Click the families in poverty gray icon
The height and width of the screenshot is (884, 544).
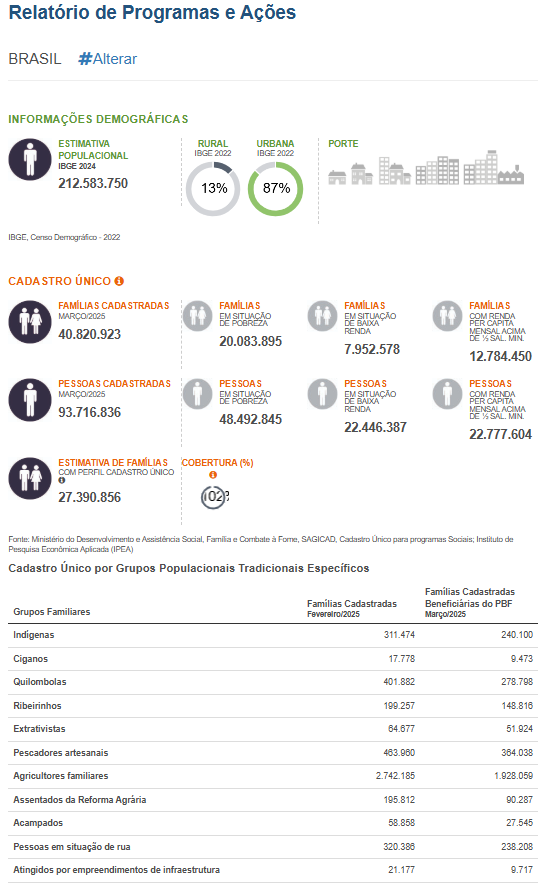click(197, 316)
